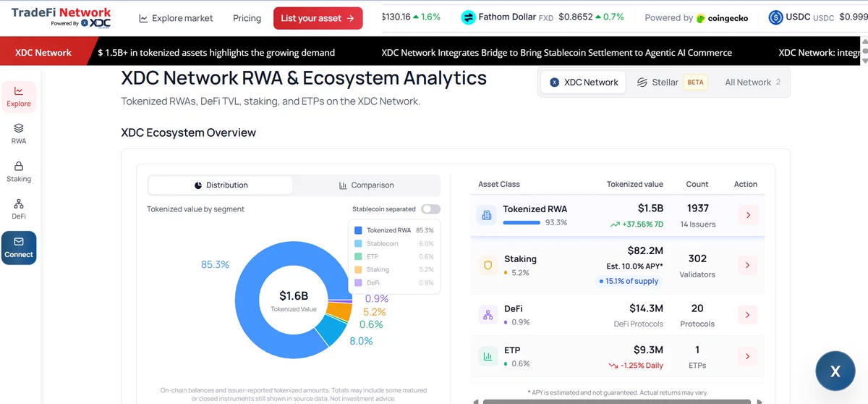Click the Tokenized RWA building icon
Screen dimensions: 868x404
[x=487, y=215]
